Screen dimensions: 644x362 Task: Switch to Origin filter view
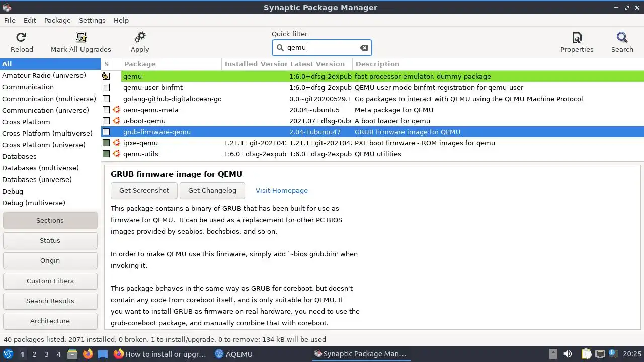pos(50,260)
